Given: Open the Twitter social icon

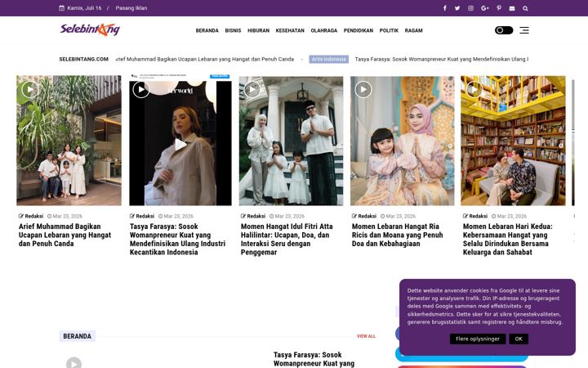Looking at the screenshot, I should (x=457, y=8).
